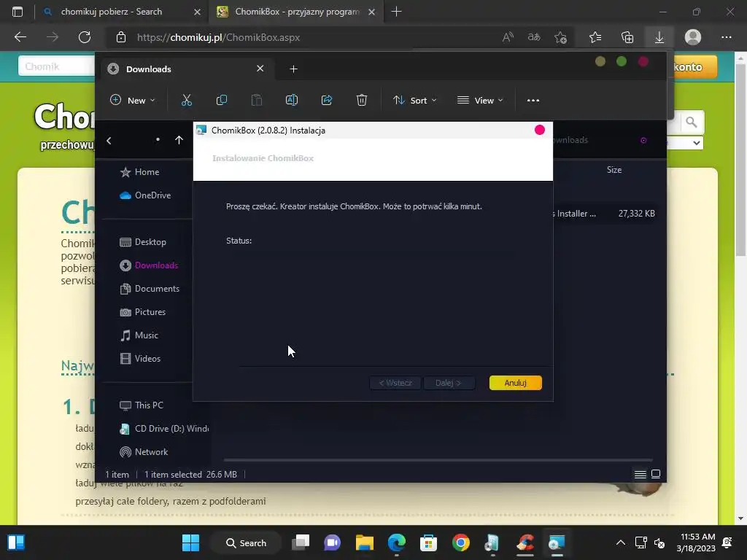Select OneDrive in Explorer sidebar
The image size is (747, 560).
point(145,195)
